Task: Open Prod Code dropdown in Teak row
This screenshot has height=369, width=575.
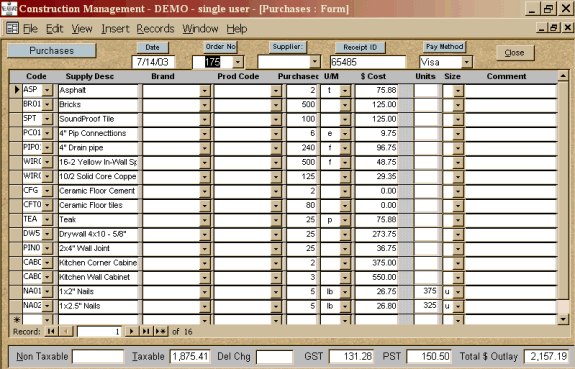Action: click(x=276, y=220)
